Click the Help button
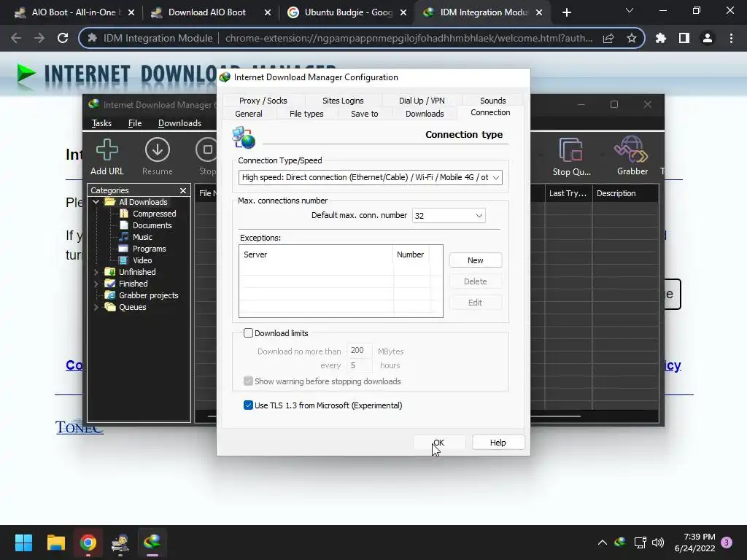The image size is (747, 560). tap(498, 443)
